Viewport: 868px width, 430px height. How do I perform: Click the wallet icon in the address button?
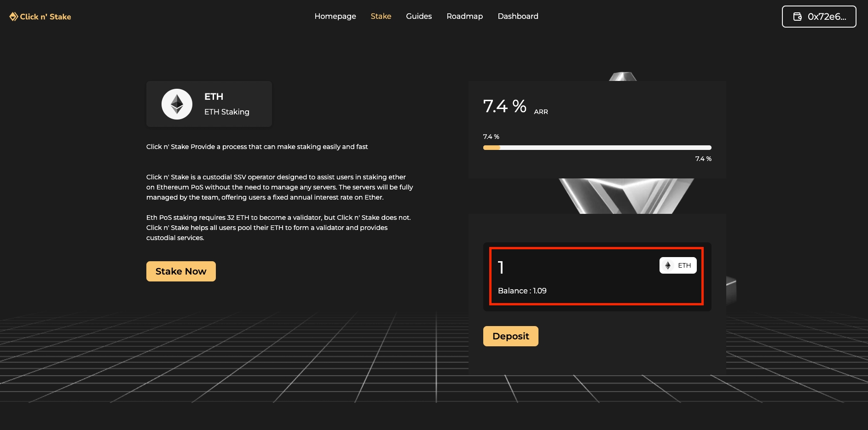pos(798,17)
